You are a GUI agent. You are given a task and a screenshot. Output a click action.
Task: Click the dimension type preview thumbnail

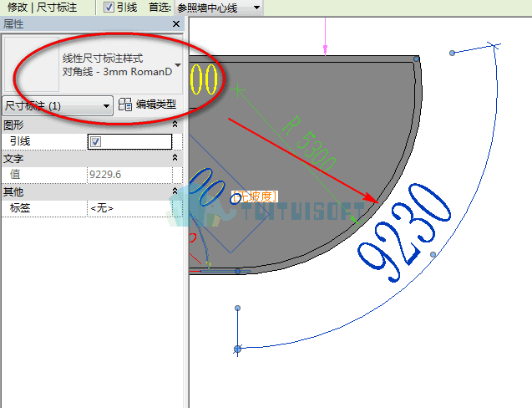(x=32, y=64)
